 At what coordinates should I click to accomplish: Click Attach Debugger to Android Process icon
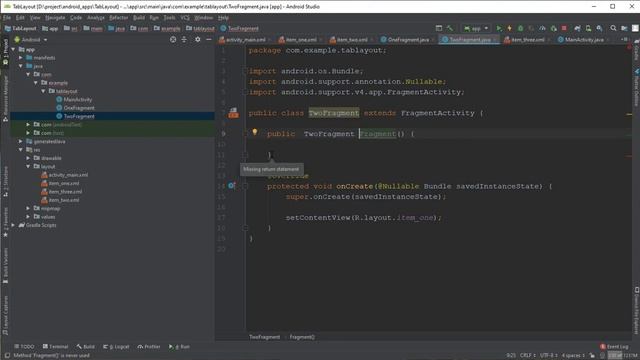(553, 28)
